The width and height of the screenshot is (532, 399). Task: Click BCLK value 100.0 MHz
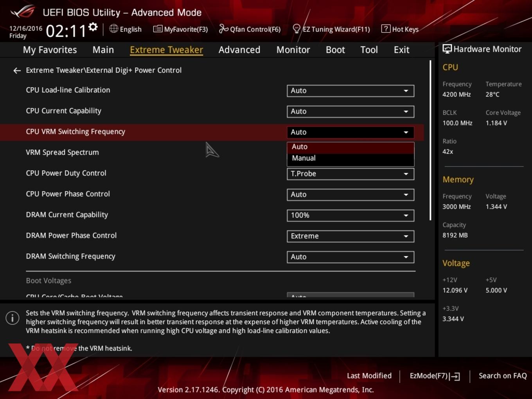457,123
